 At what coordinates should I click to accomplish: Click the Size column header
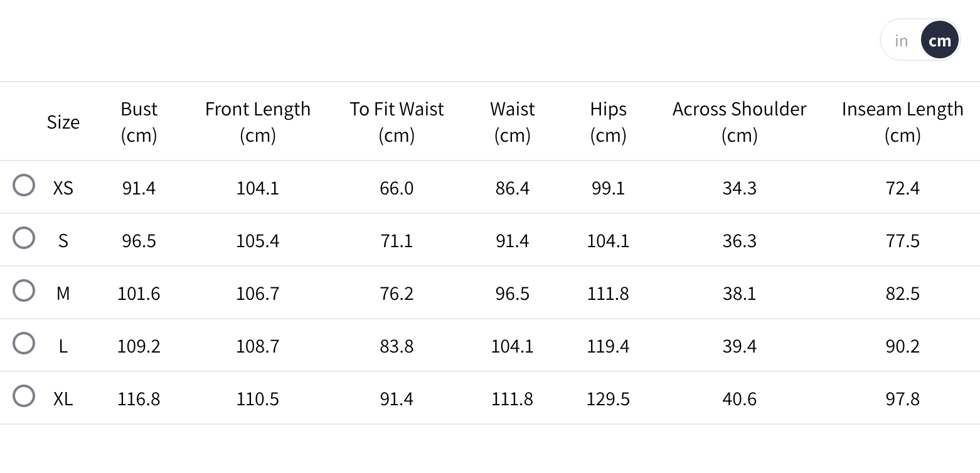[63, 122]
